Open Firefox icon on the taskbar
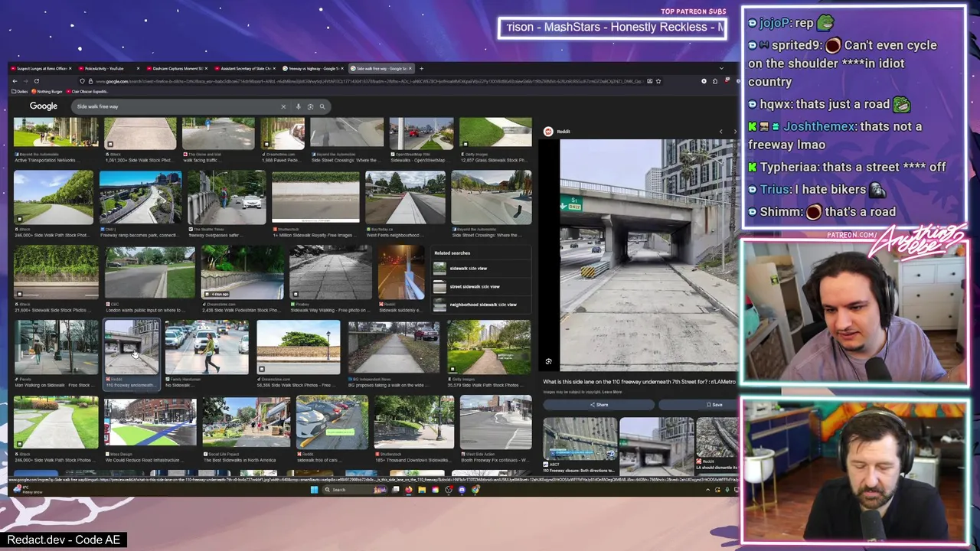Screen dimensions: 980x551 coord(408,490)
